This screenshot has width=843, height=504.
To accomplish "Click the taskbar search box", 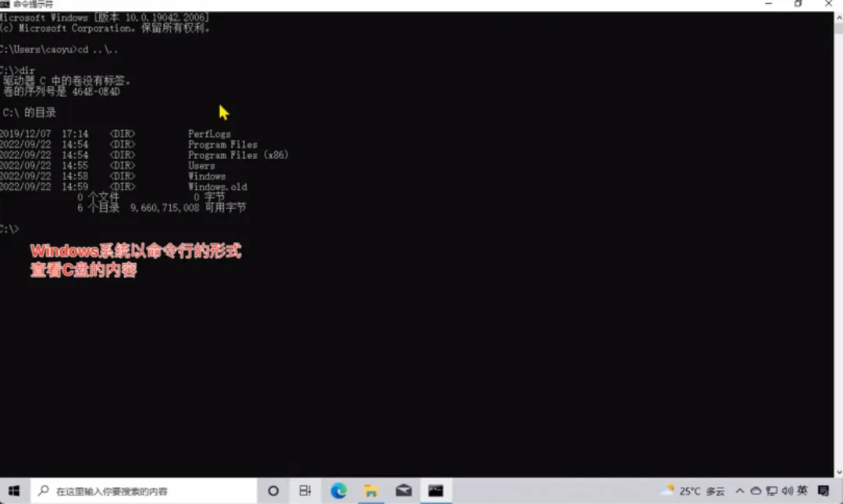I will point(144,491).
